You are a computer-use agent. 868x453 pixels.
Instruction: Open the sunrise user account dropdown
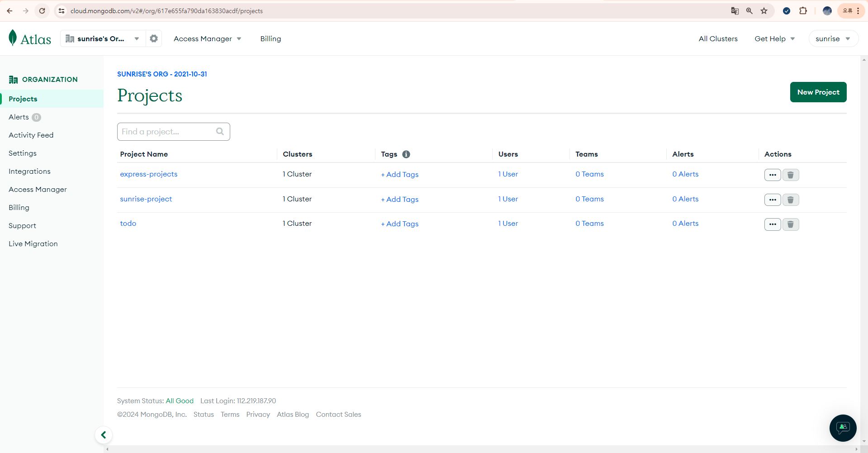tap(833, 39)
